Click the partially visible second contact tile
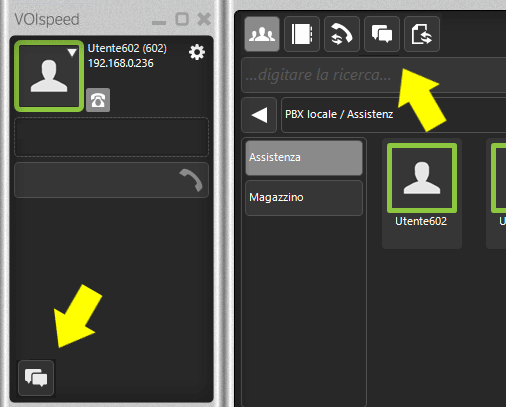 coord(497,193)
